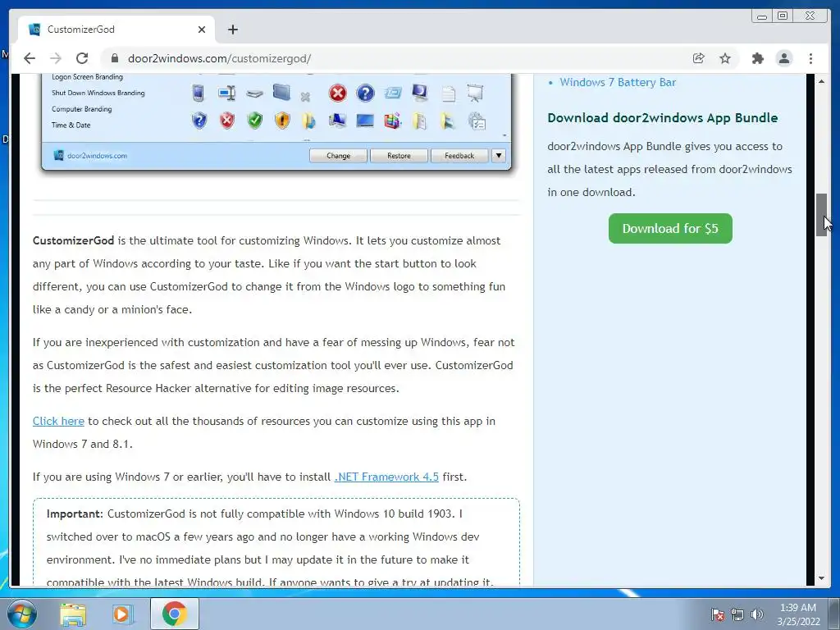Select Shut Down Windows Branding in preview list

click(x=98, y=93)
